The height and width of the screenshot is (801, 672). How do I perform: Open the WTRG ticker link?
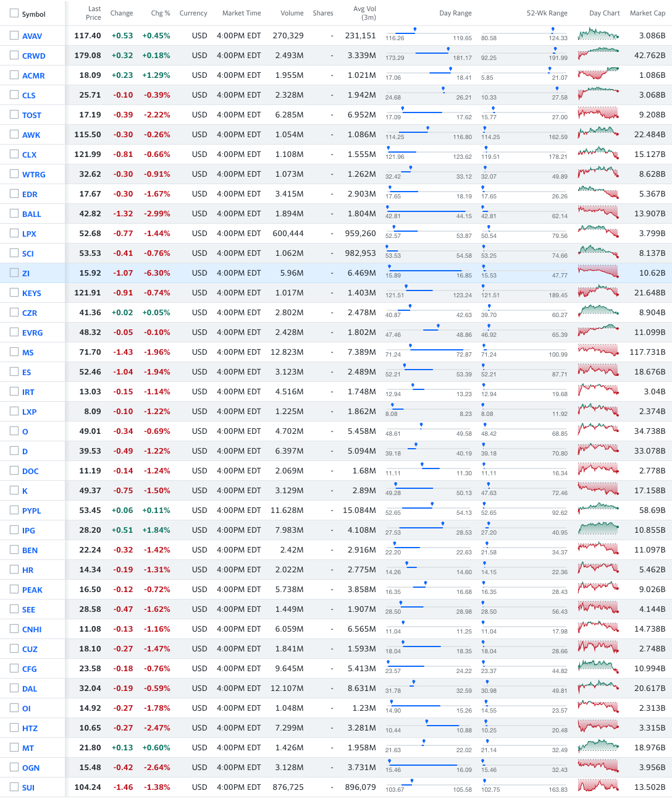point(34,175)
